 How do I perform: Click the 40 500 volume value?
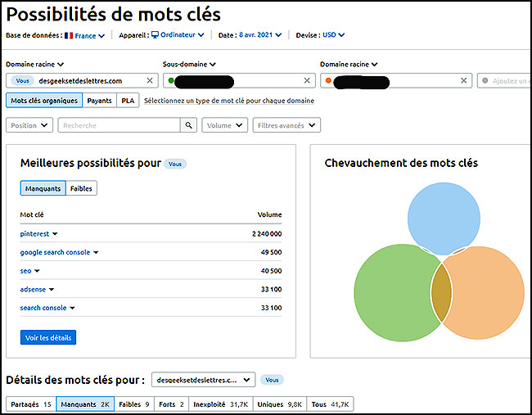pyautogui.click(x=271, y=271)
